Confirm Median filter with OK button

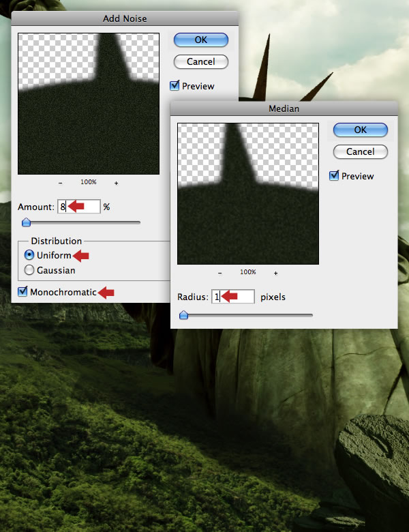(x=360, y=130)
